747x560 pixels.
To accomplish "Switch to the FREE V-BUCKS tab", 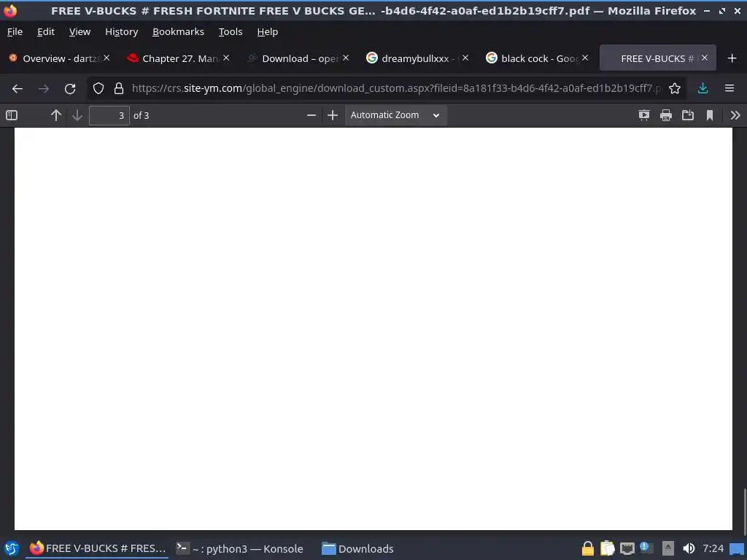I will (x=657, y=58).
